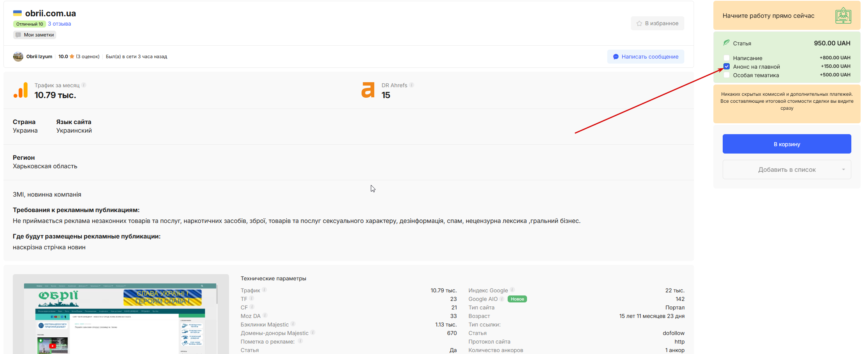Viewport: 868px width, 354px height.
Task: Click the orange rating star next to 10.0
Action: point(72,57)
